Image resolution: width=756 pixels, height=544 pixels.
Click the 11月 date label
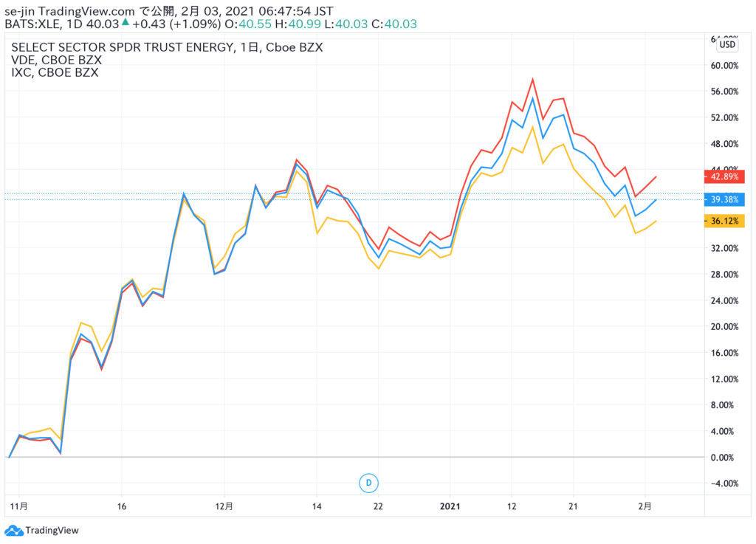coord(18,506)
